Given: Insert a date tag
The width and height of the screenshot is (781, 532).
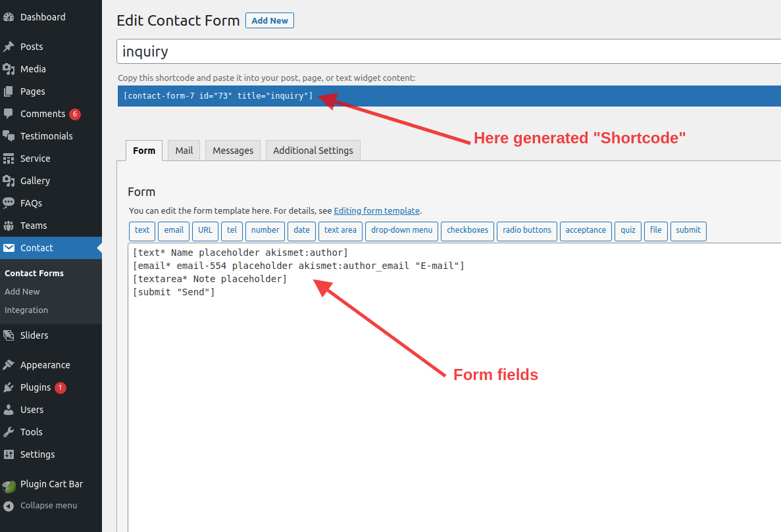Looking at the screenshot, I should [x=301, y=230].
